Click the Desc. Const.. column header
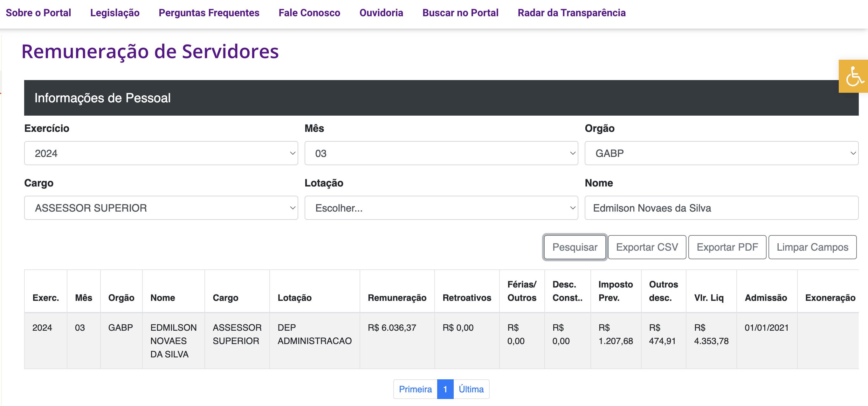 pos(568,291)
